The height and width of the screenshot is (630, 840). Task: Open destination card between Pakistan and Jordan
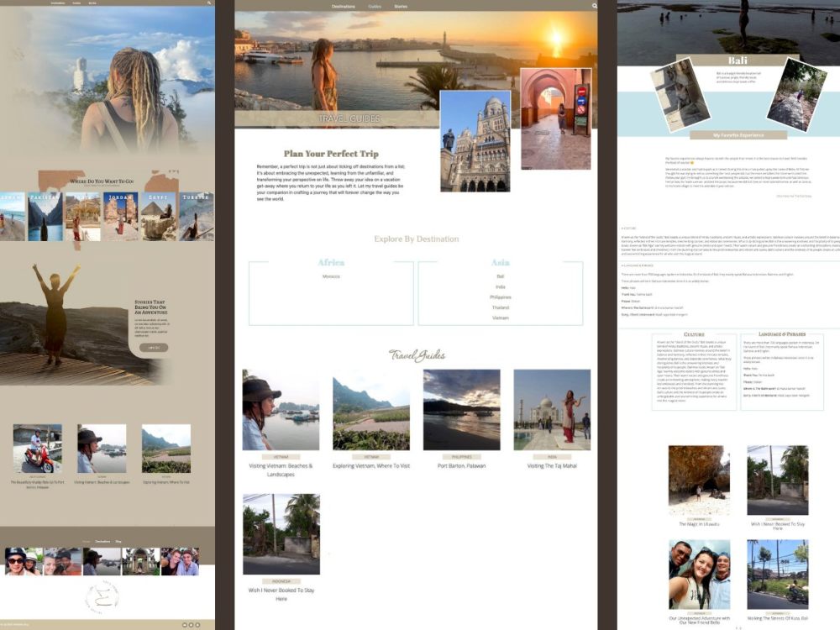83,217
